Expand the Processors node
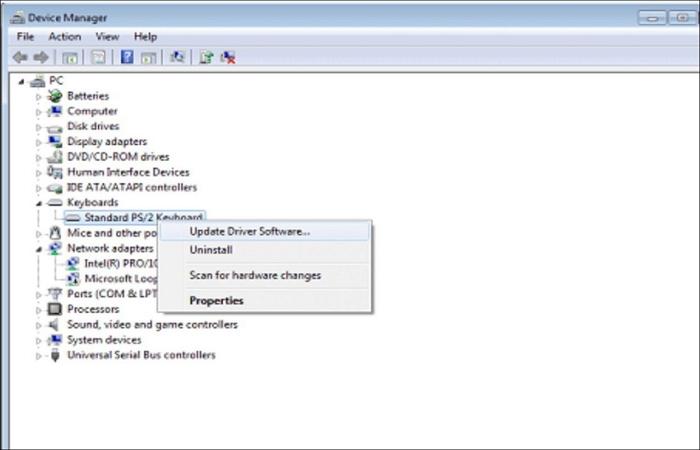This screenshot has width=700, height=450. click(x=39, y=310)
